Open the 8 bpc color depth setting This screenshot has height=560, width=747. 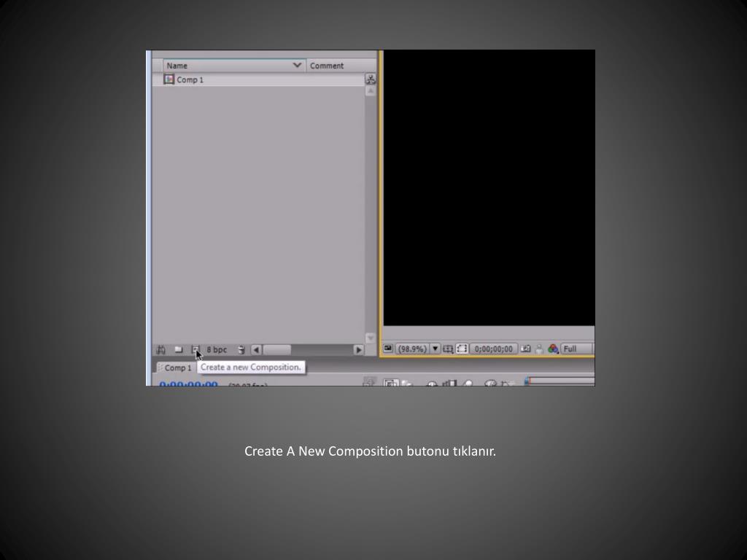coord(217,349)
